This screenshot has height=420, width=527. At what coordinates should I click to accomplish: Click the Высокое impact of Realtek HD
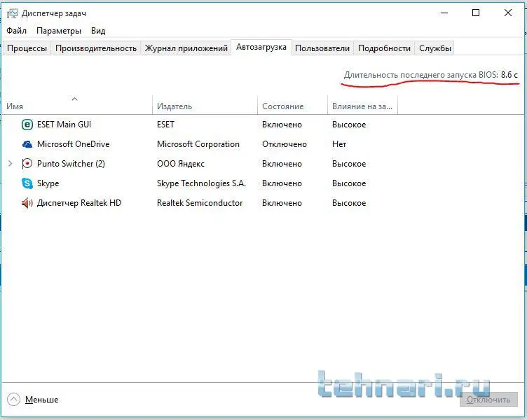[x=349, y=203]
